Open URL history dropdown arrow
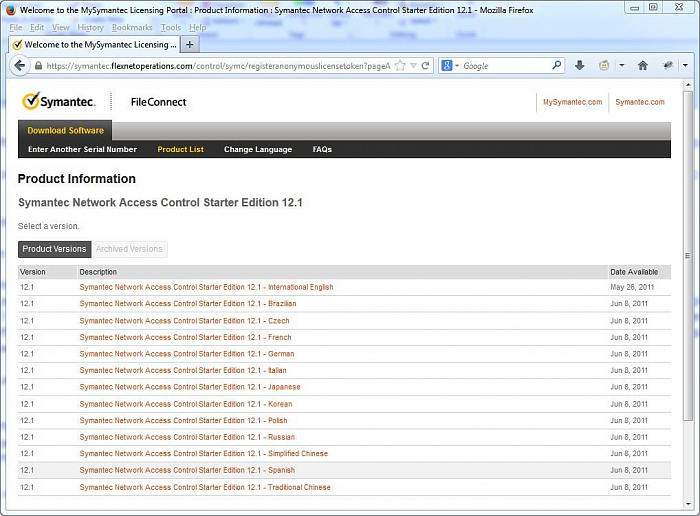Screen dimensions: 700x516 (413, 66)
